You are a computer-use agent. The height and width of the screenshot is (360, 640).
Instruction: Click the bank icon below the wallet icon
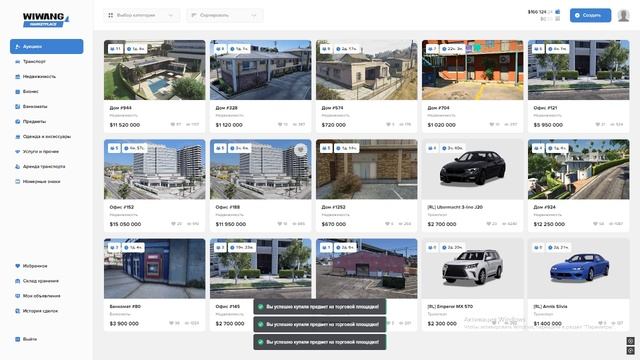558,19
